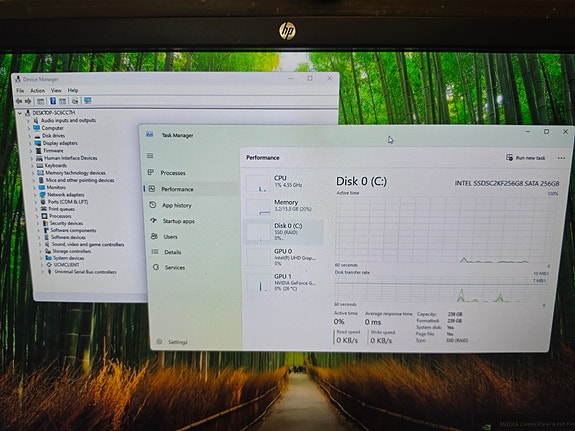This screenshot has width=575, height=431.
Task: Open App history in sidebar
Action: click(176, 205)
